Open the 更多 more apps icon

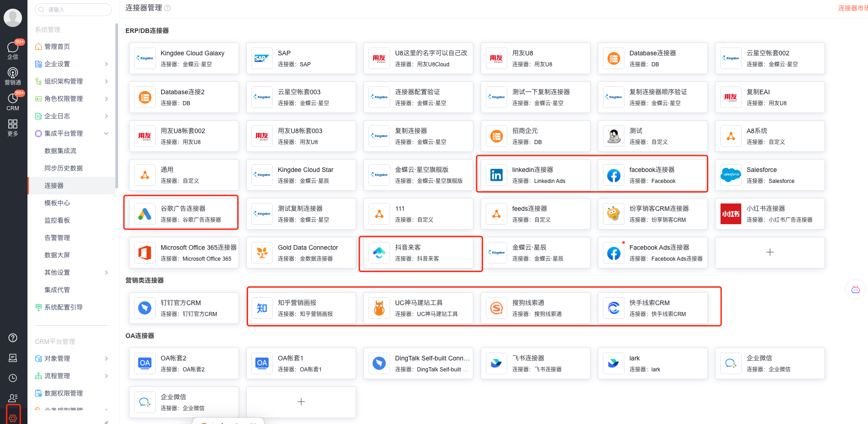(x=13, y=128)
